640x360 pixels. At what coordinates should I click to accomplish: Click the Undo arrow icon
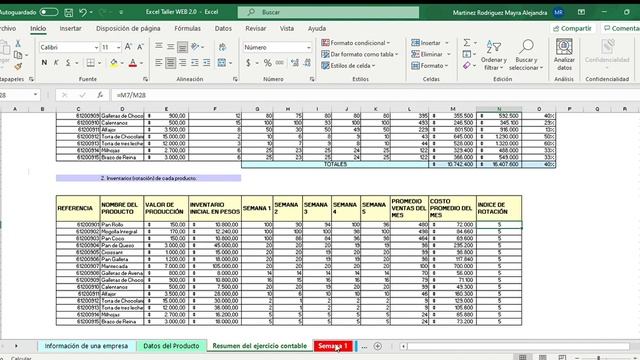point(83,13)
